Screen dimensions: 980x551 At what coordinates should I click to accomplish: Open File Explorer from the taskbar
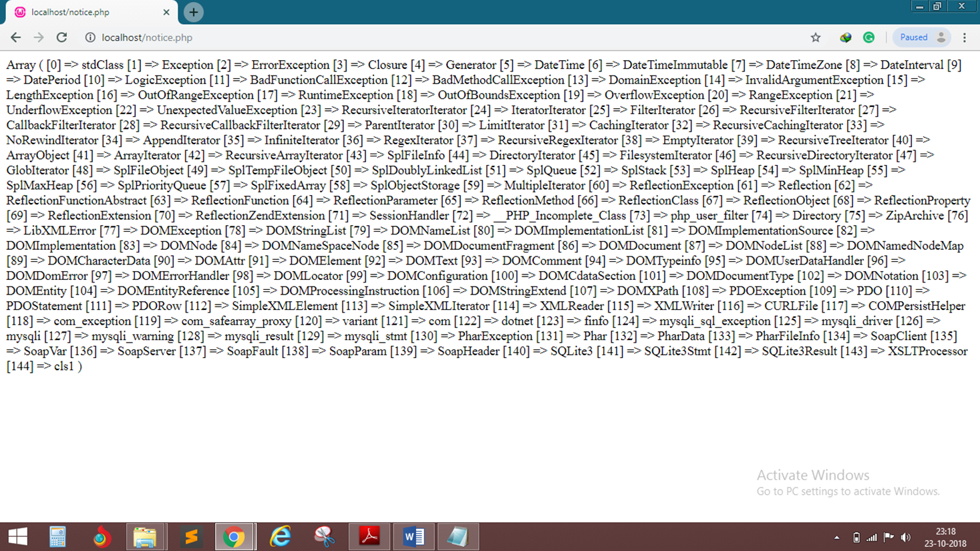pos(145,537)
